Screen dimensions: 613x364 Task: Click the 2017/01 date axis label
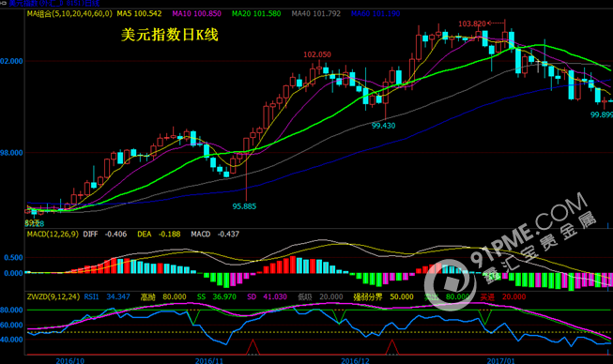(x=500, y=360)
